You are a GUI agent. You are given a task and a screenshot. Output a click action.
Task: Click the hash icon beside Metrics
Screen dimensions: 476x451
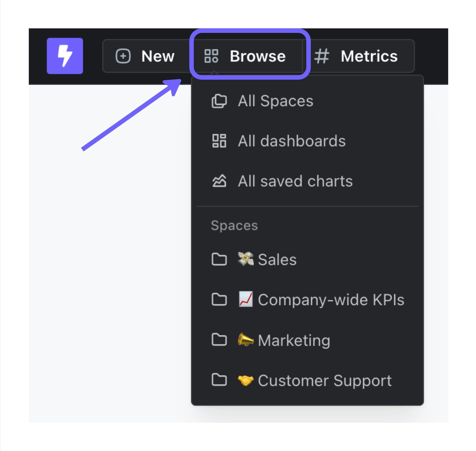322,56
